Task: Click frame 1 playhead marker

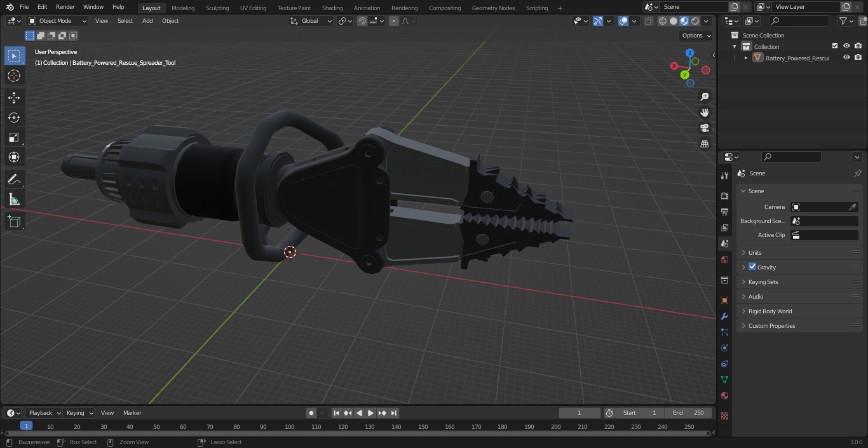Action: [26, 426]
